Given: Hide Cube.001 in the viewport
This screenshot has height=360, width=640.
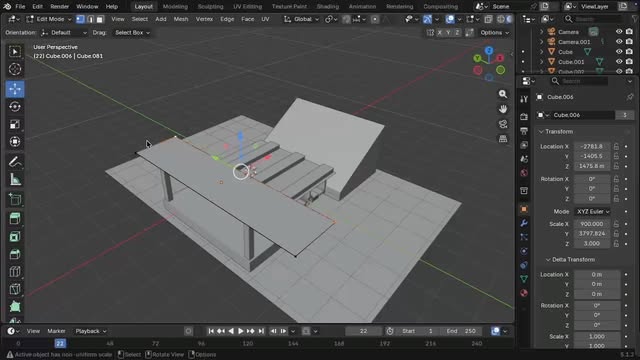Looking at the screenshot, I should coord(619,62).
